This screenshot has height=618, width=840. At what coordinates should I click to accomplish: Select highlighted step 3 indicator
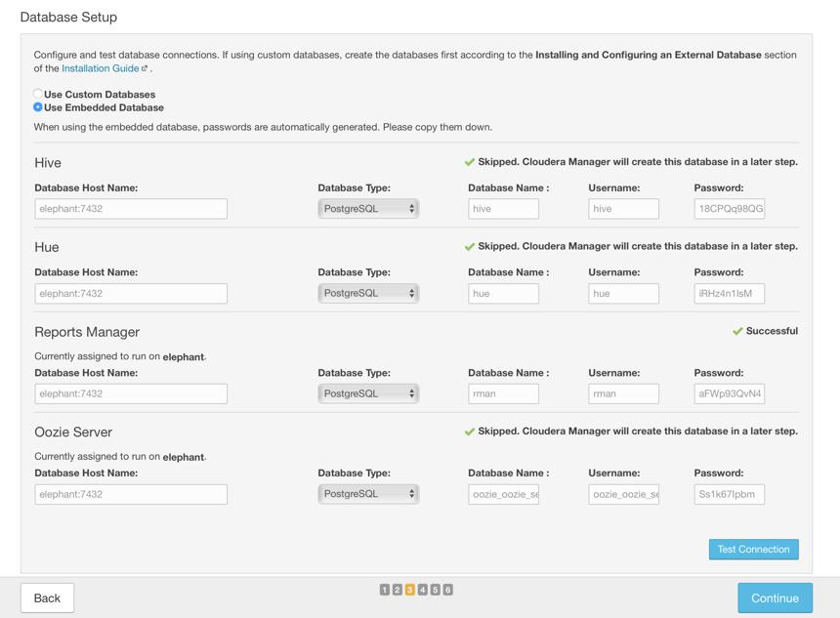[x=410, y=590]
